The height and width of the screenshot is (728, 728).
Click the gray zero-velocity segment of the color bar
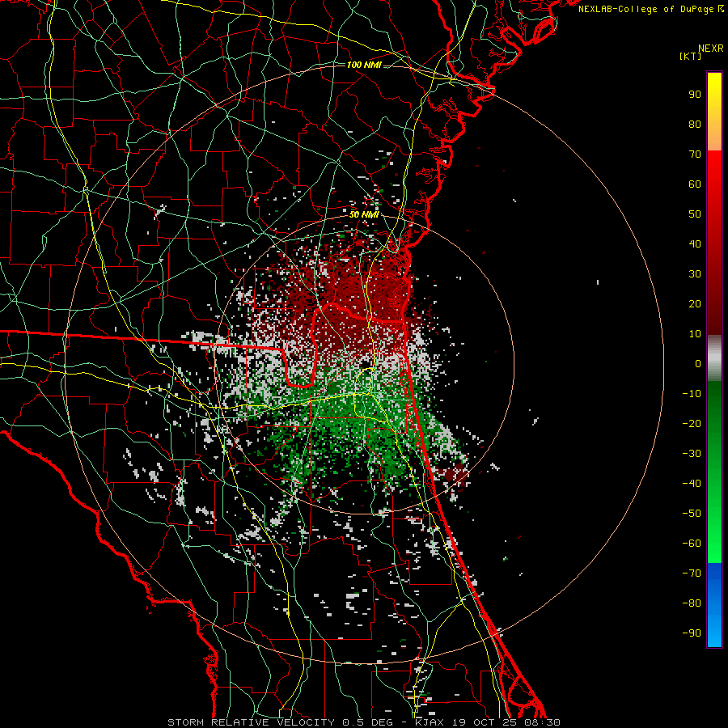pyautogui.click(x=714, y=358)
